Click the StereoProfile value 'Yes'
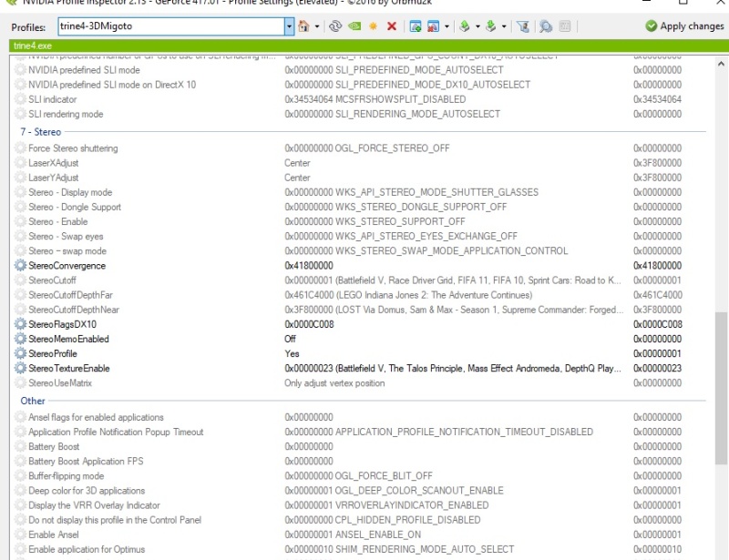The width and height of the screenshot is (729, 560). 292,353
